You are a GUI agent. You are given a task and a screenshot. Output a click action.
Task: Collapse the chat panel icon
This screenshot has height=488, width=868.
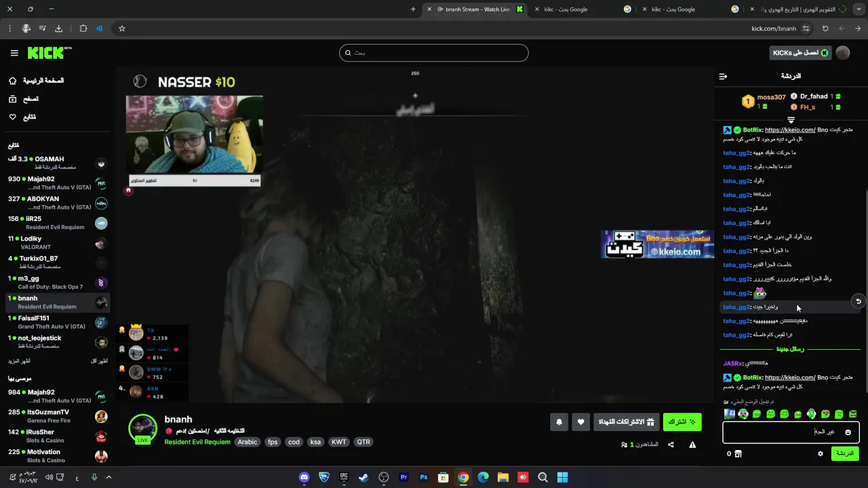pos(723,76)
